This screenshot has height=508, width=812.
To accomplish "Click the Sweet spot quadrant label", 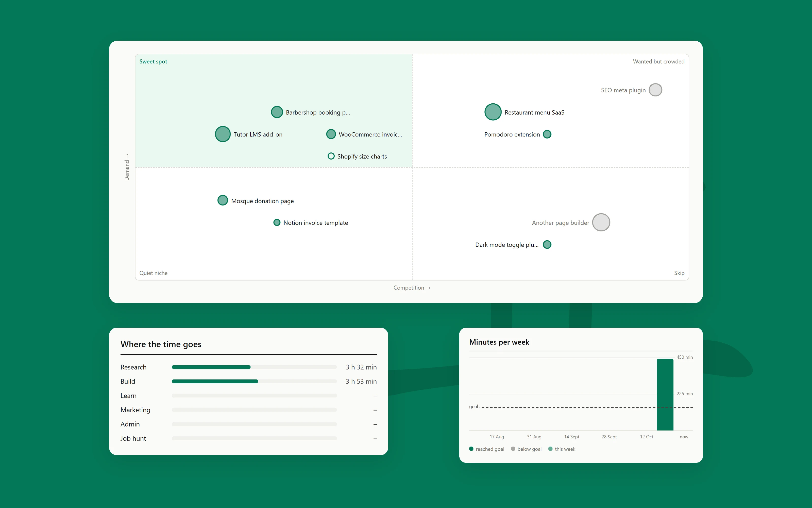I will pyautogui.click(x=153, y=61).
